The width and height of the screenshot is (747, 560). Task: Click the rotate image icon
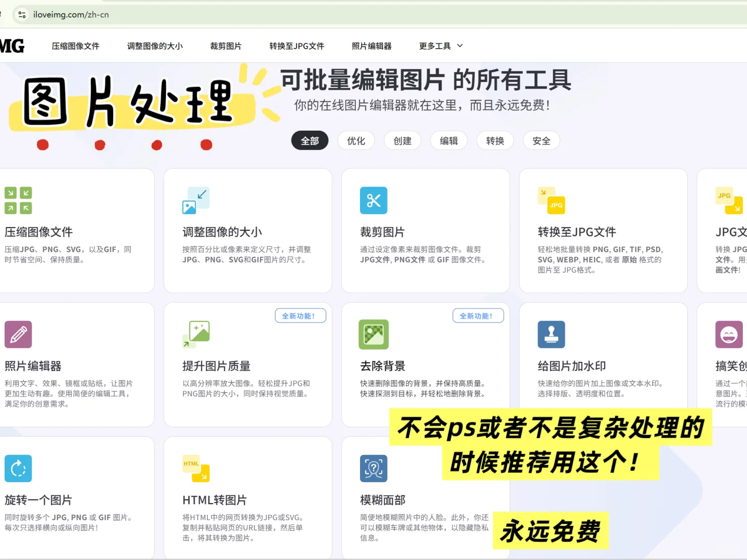[x=18, y=469]
